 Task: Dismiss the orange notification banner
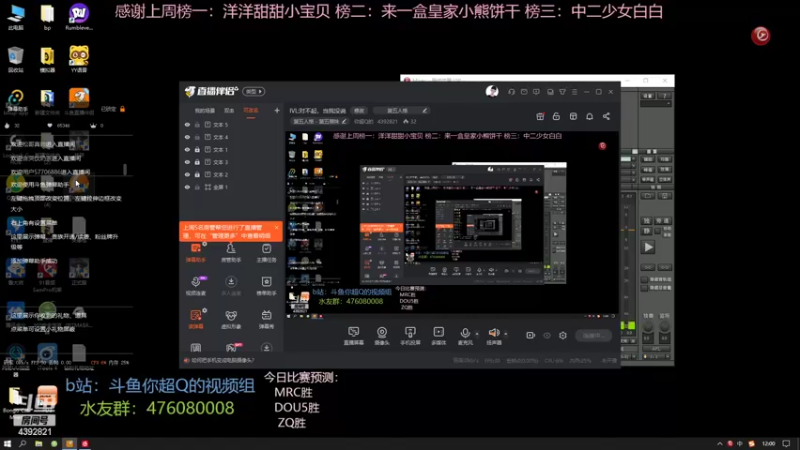coord(277,228)
